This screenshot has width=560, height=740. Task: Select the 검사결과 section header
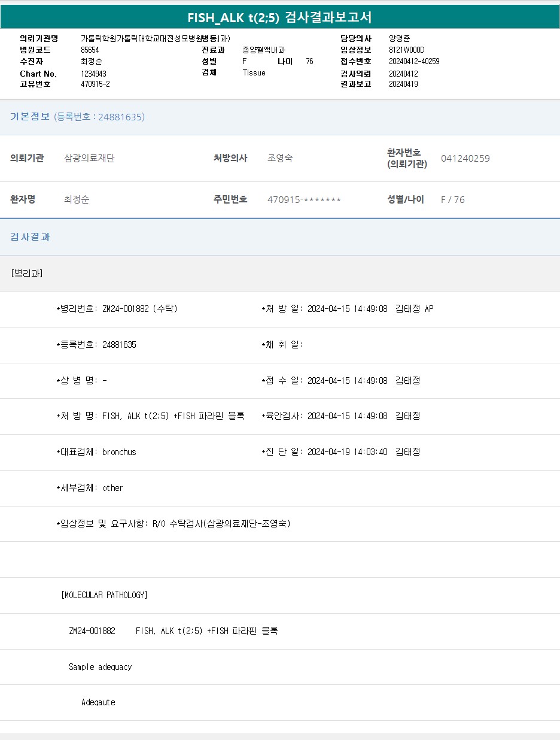30,237
